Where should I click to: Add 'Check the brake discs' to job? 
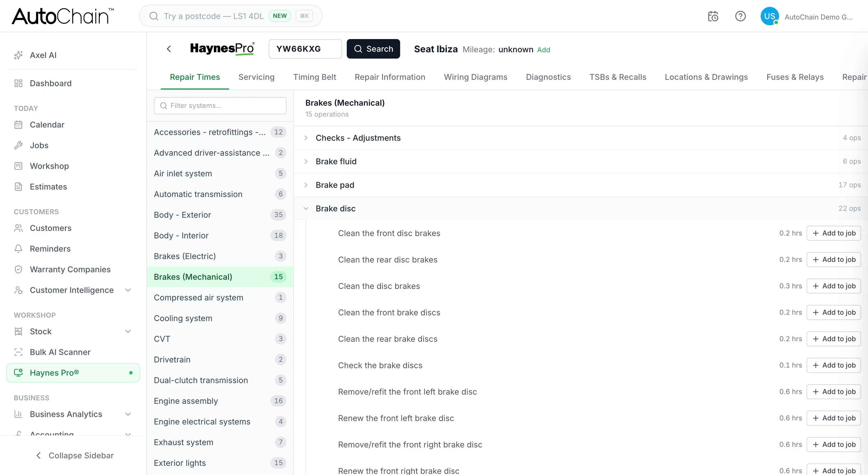coord(833,365)
